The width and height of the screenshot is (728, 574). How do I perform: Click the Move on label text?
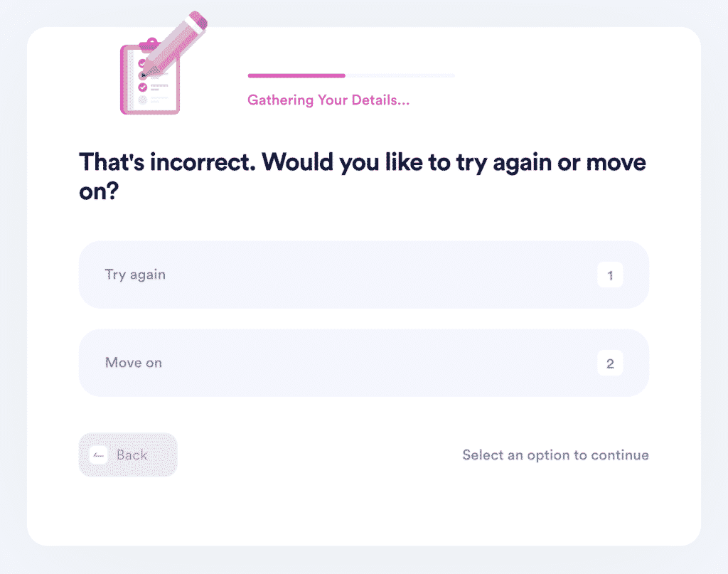(133, 363)
